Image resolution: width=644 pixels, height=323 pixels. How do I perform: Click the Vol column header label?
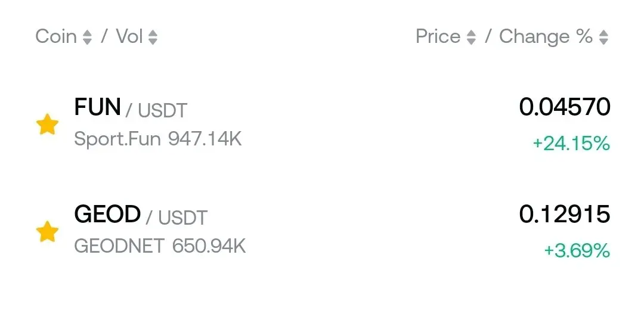pyautogui.click(x=129, y=36)
